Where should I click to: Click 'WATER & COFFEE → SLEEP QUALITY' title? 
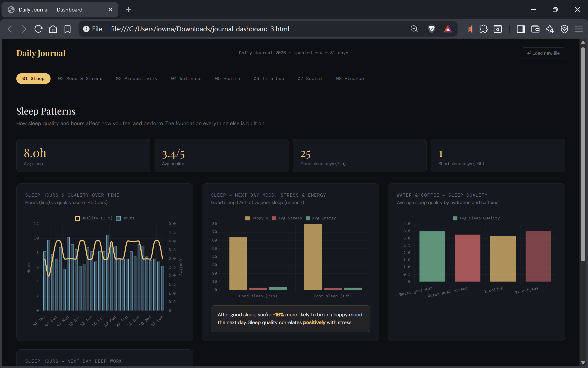[x=442, y=195]
